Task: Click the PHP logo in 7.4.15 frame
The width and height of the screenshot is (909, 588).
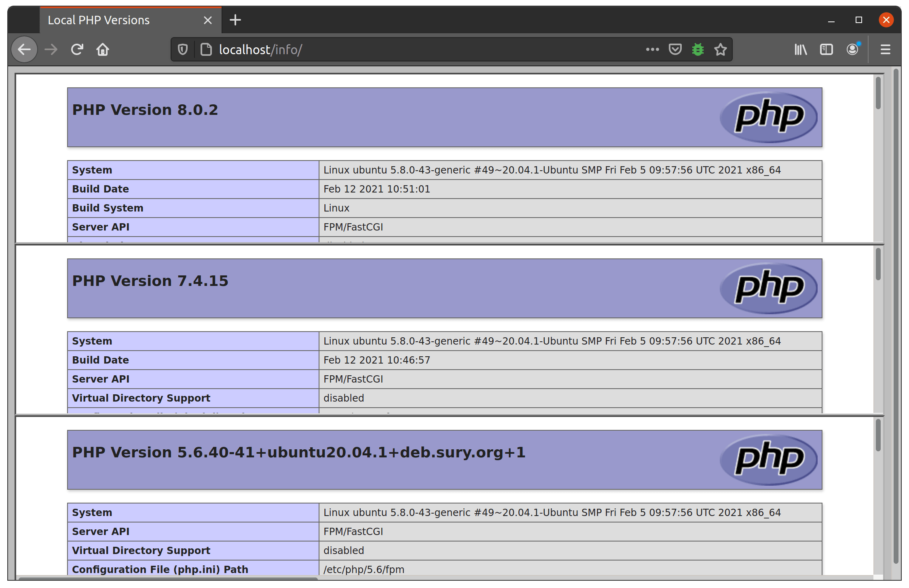Action: pos(769,288)
